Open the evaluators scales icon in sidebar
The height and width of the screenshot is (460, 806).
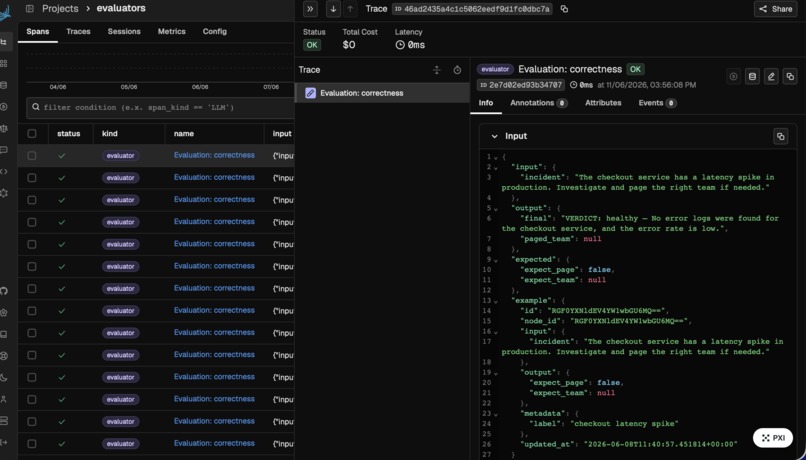tap(4, 128)
